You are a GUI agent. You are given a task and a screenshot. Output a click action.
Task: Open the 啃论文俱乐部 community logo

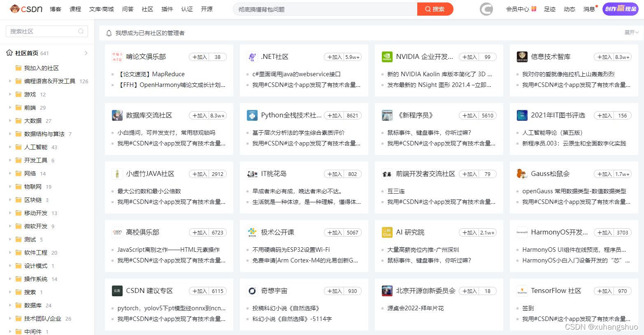click(x=117, y=57)
